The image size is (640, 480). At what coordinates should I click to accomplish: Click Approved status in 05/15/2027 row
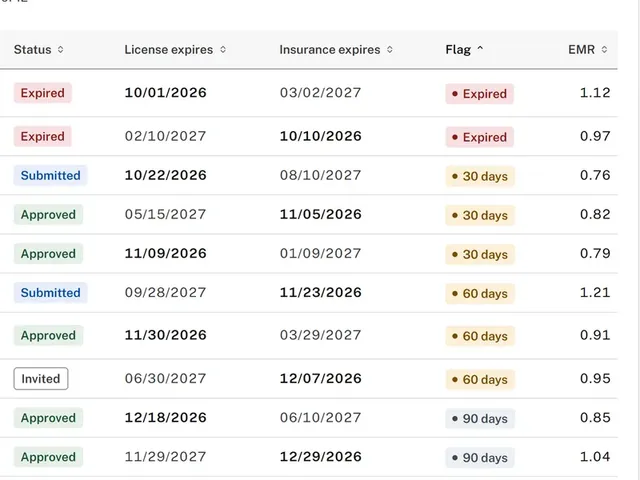tap(48, 215)
